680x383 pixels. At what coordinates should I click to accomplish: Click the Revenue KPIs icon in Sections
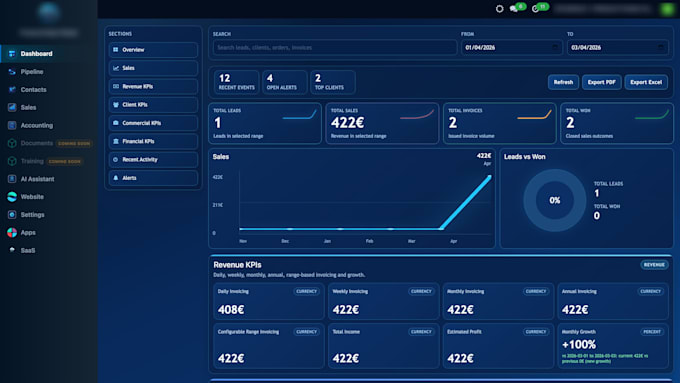point(116,86)
